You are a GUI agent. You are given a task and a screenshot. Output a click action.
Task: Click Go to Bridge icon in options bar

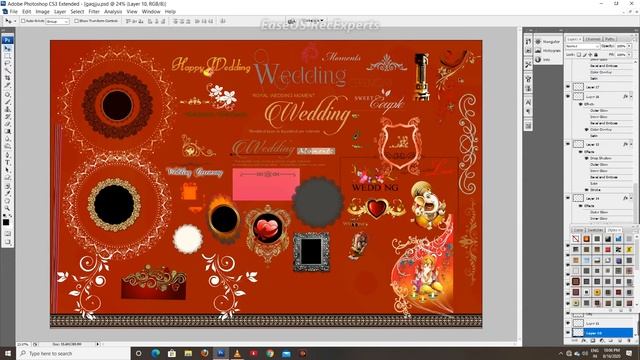291,21
